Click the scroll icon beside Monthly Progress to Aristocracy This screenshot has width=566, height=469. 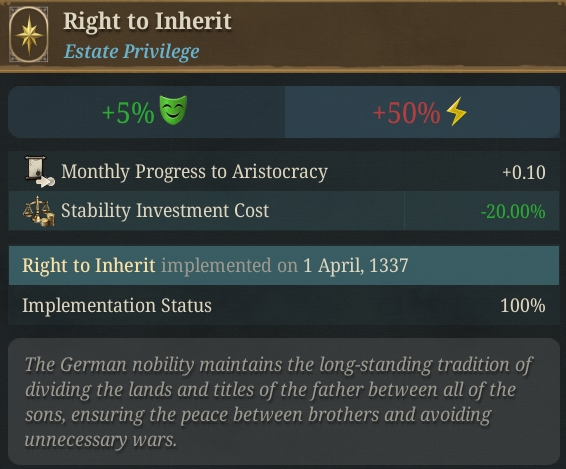[x=39, y=171]
